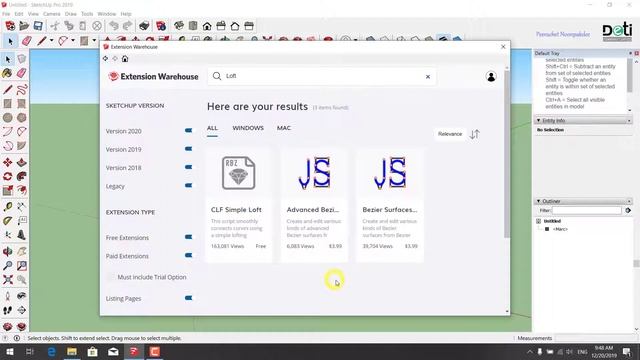Open the Camera menu

tap(51, 14)
